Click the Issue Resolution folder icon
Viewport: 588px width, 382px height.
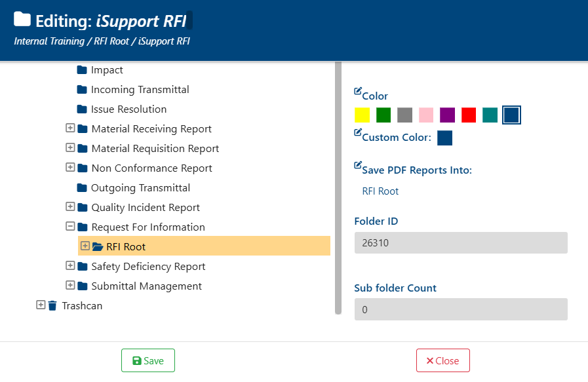click(x=82, y=109)
